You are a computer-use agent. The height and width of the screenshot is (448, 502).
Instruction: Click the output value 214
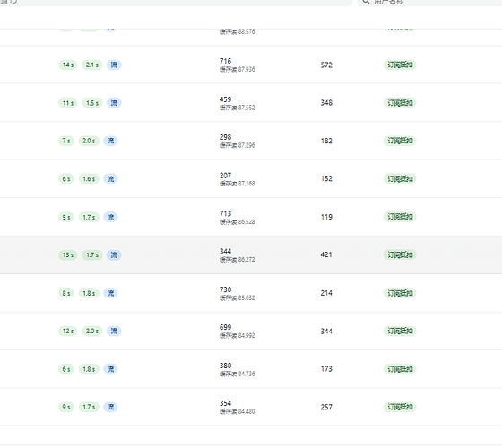pos(326,293)
